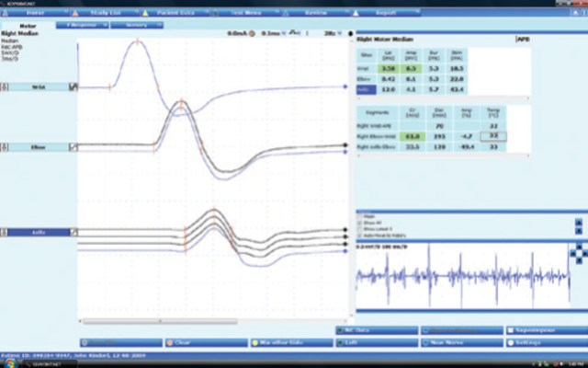Click the waveform icon beside Wrist

(73, 87)
